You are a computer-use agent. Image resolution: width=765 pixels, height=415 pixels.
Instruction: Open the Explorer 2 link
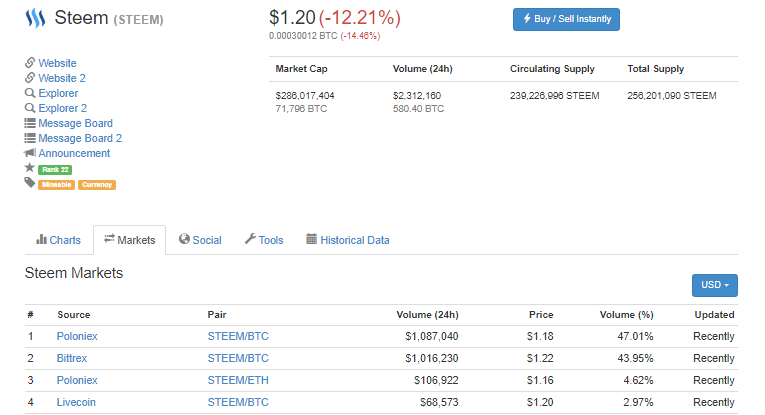click(62, 108)
